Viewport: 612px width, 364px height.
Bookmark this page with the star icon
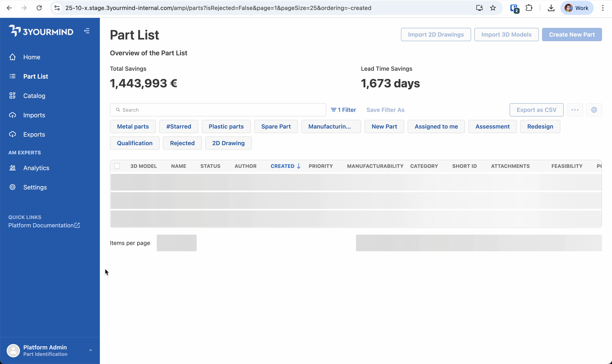[493, 8]
